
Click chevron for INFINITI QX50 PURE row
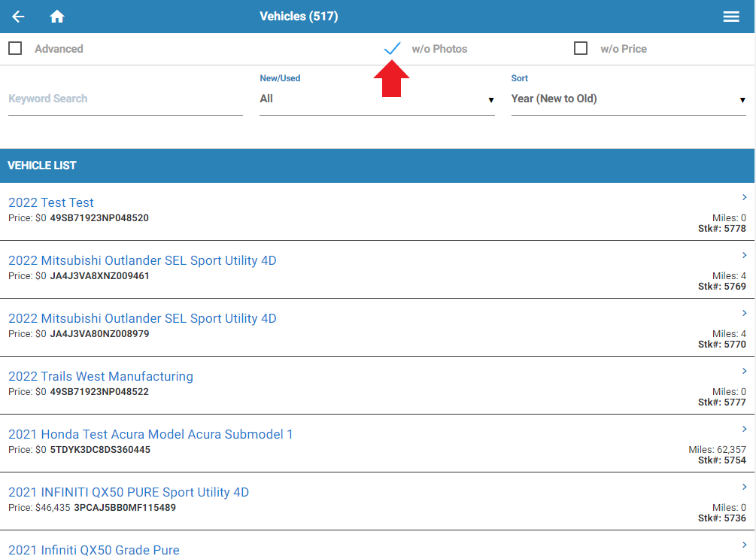pyautogui.click(x=745, y=487)
